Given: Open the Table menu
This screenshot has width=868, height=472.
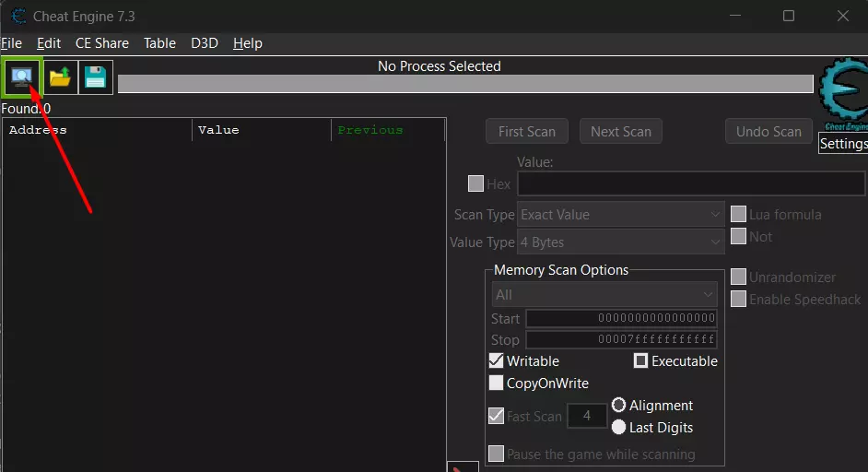Looking at the screenshot, I should (159, 43).
